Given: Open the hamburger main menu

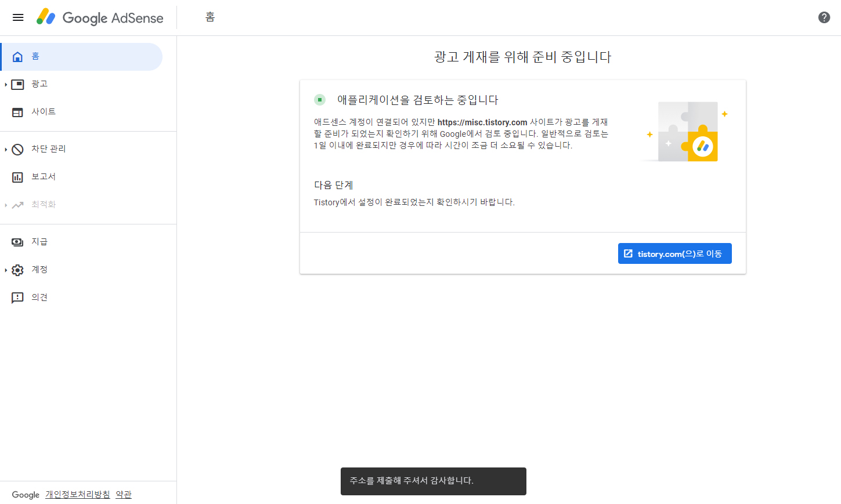Looking at the screenshot, I should tap(18, 17).
